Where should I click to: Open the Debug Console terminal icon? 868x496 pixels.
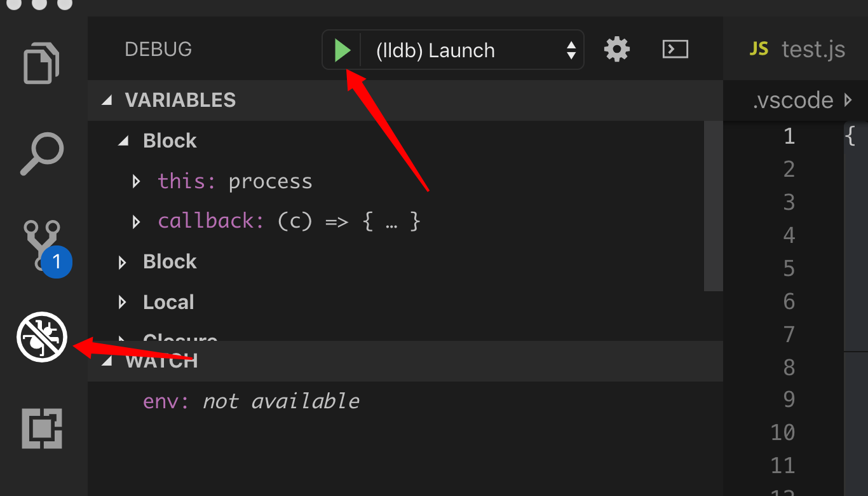675,49
